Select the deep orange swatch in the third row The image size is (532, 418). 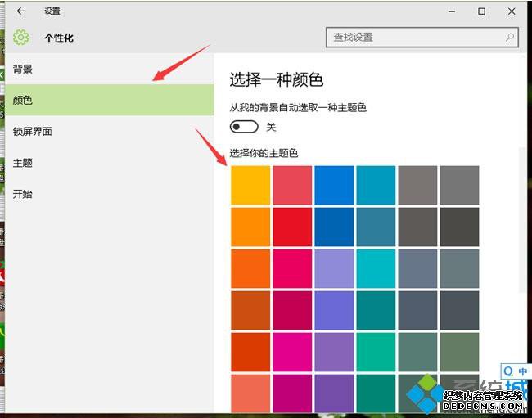click(250, 268)
